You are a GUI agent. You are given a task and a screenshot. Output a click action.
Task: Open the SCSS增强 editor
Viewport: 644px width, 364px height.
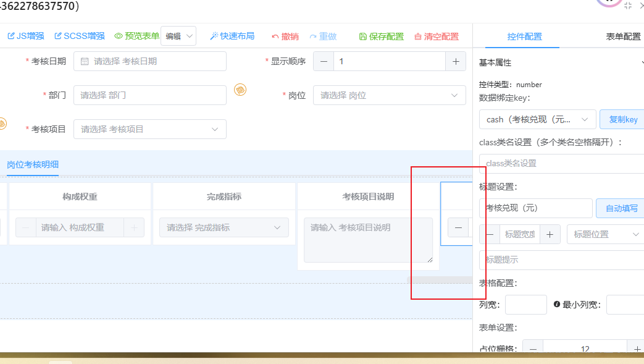click(x=80, y=36)
